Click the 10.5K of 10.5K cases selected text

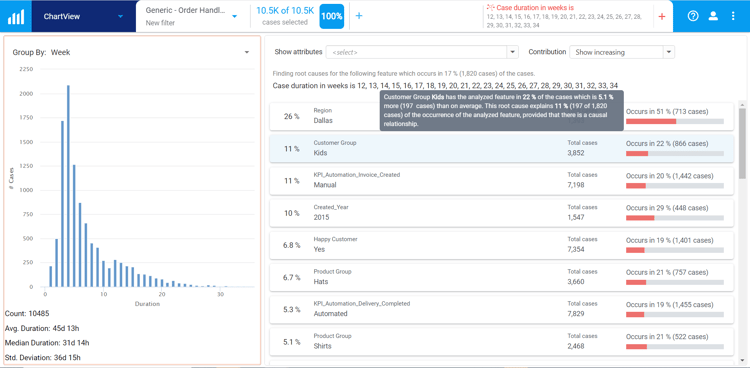pyautogui.click(x=285, y=16)
